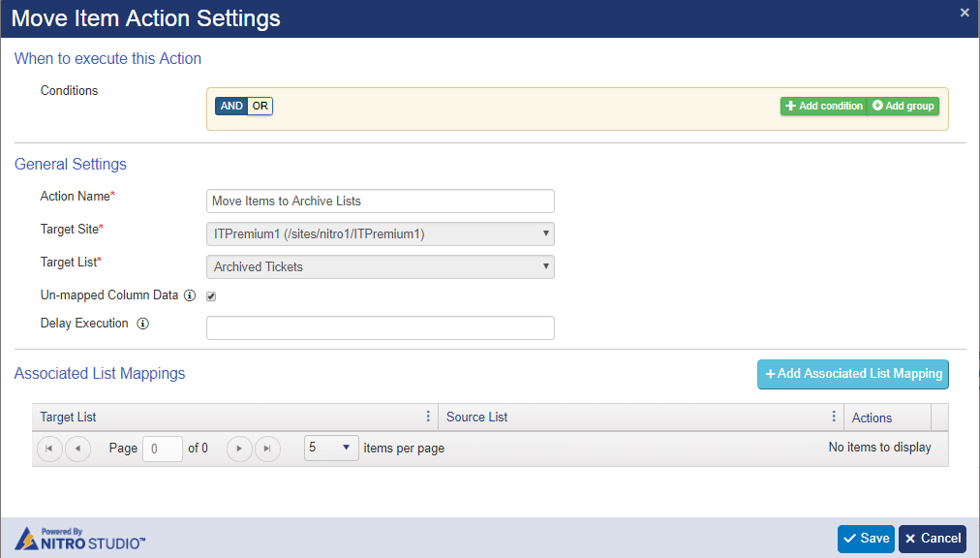Click Add Associated List Mapping button
980x558 pixels.
tap(853, 374)
